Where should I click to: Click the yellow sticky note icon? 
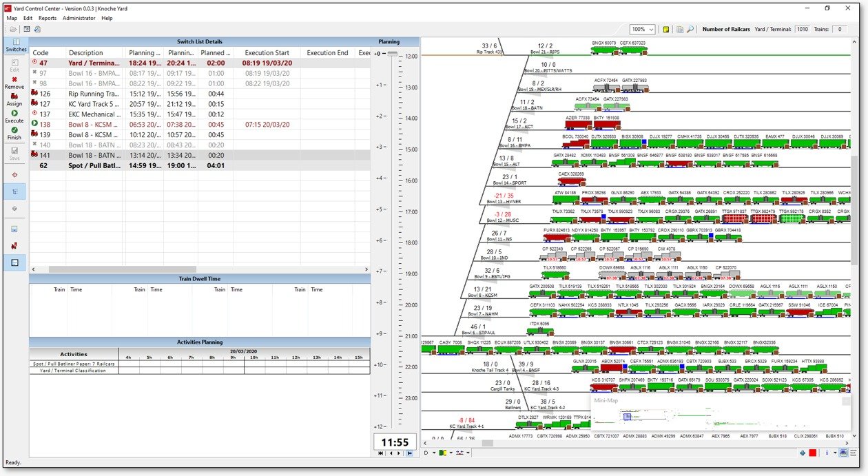[x=666, y=30]
